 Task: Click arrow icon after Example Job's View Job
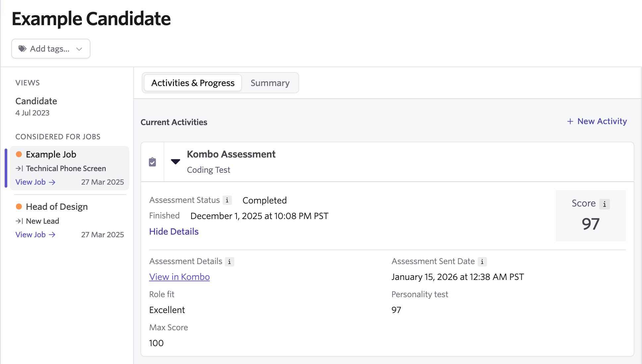coord(52,182)
